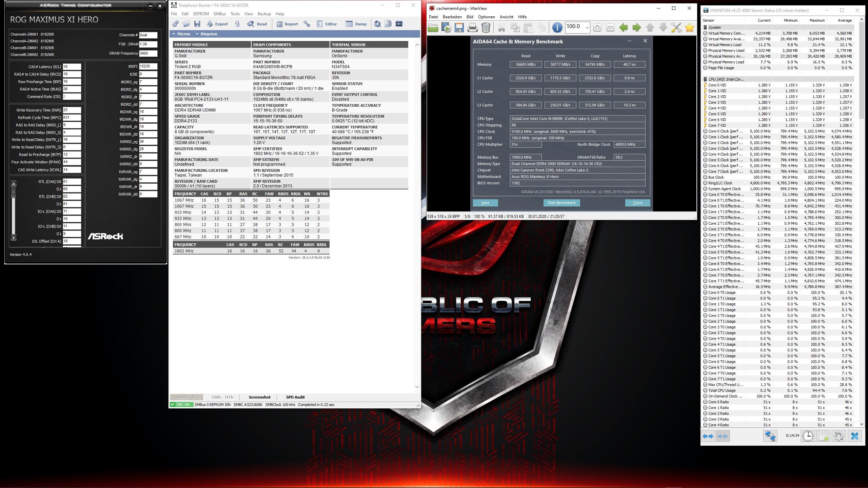Switch to Screenshot tab in Thaiphoon Burner

tap(259, 397)
